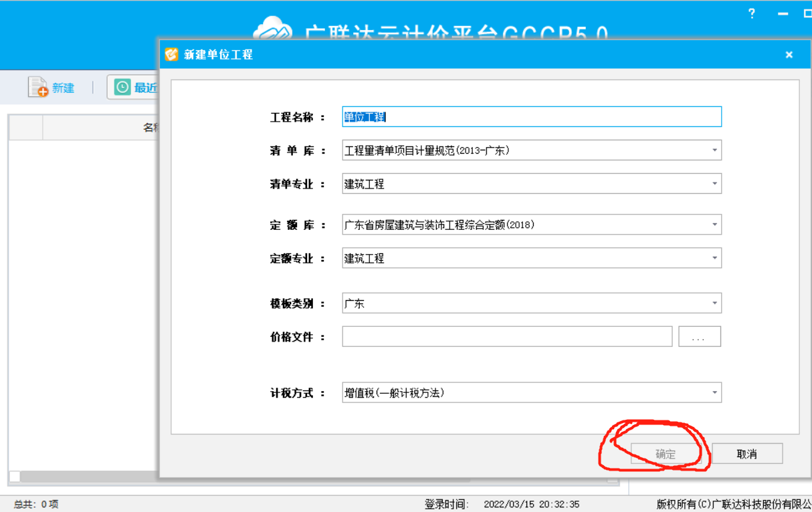Click the dialog's orange title icon
Viewport: 812px width, 512px height.
pos(172,54)
